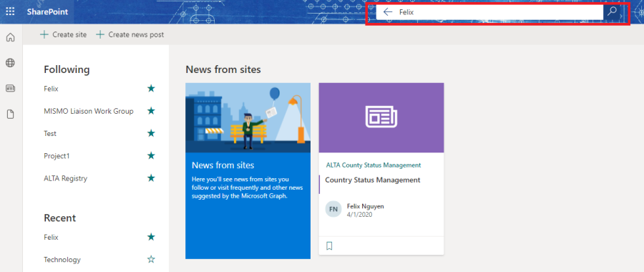The image size is (644, 272).
Task: Unfollow Felix via star under Following
Action: 151,88
